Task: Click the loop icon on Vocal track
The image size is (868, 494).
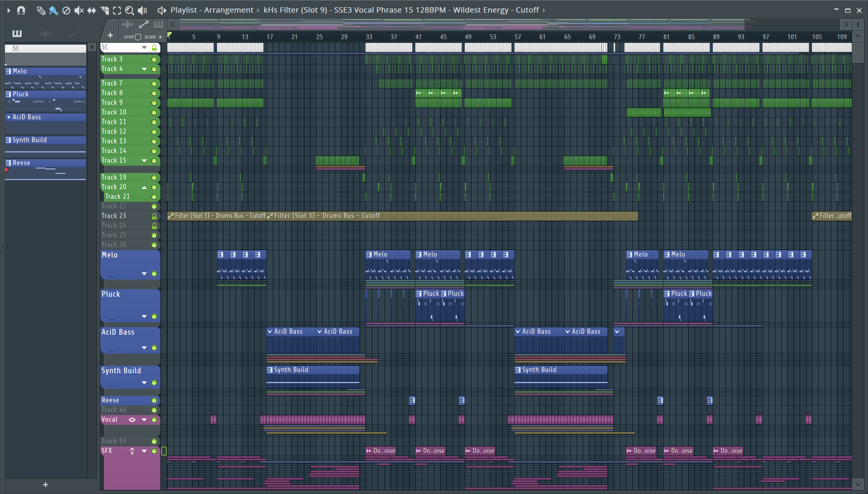Action: (x=132, y=420)
